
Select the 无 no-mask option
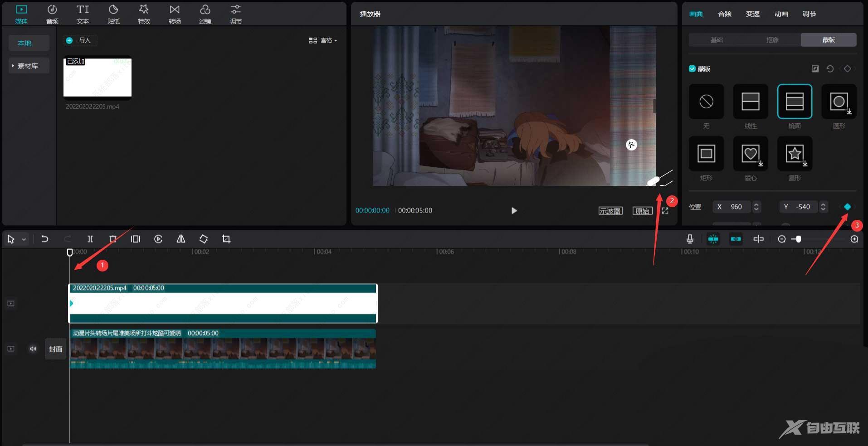(706, 102)
